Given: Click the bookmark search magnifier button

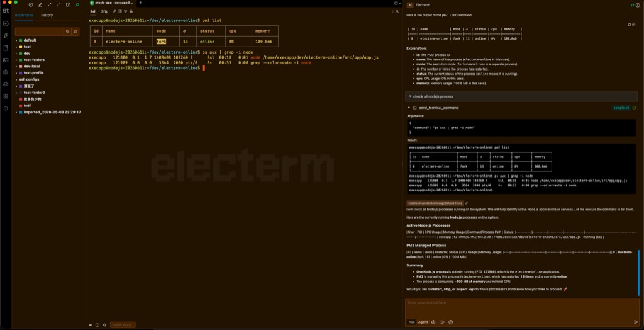Looking at the screenshot, I should coord(67,31).
